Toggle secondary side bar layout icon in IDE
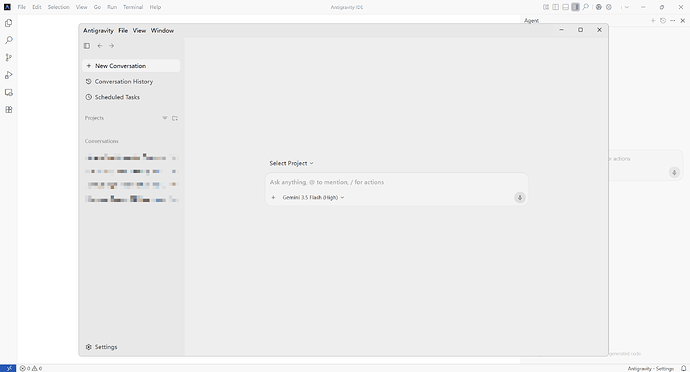The width and height of the screenshot is (690, 372). coord(575,7)
